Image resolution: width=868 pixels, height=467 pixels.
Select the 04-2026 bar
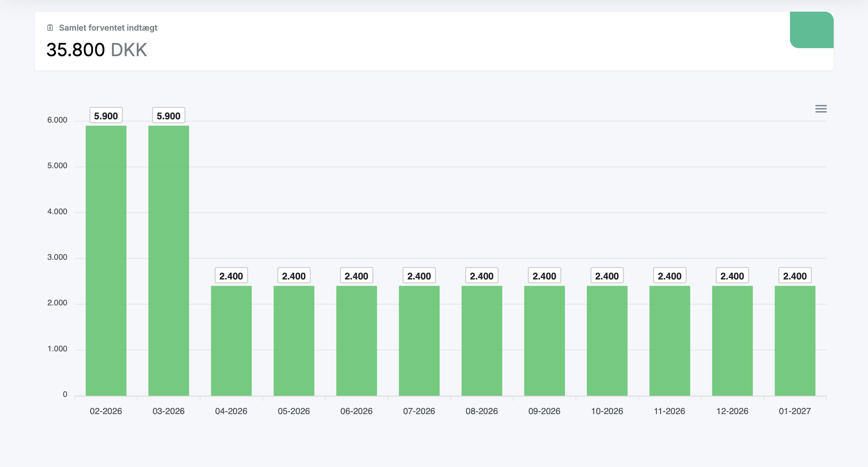[x=231, y=340]
